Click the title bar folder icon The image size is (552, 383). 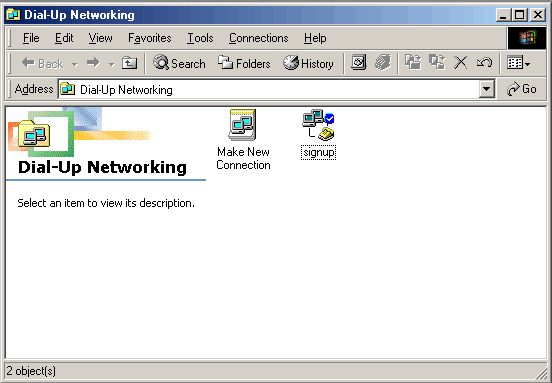pos(13,15)
